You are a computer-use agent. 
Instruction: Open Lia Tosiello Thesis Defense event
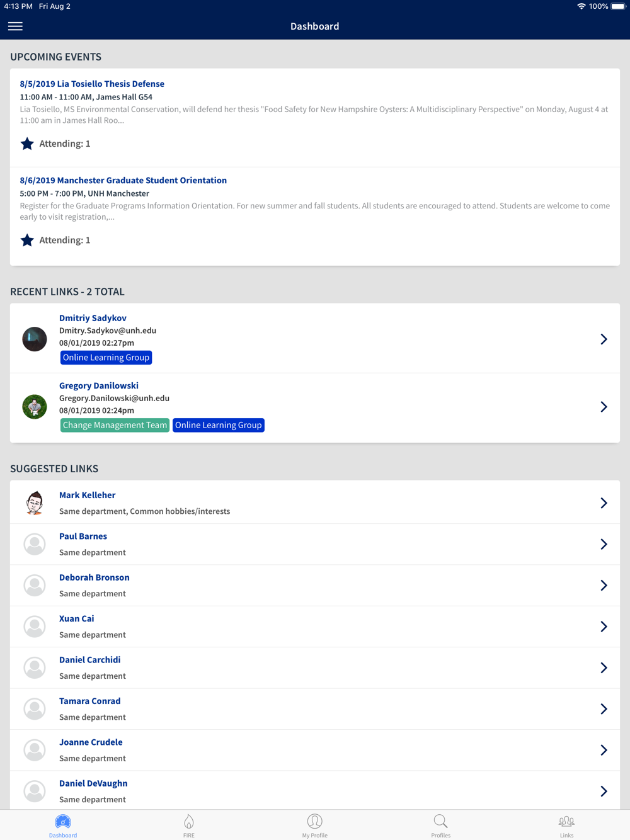click(x=92, y=84)
